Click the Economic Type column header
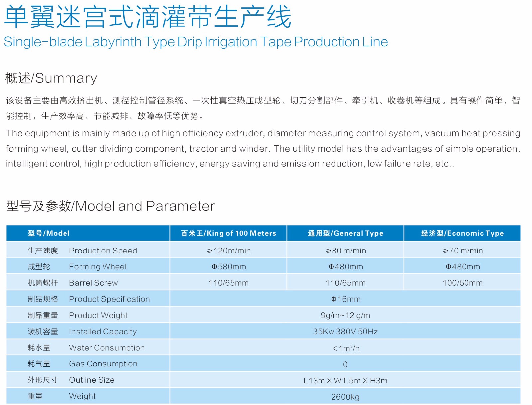Image resolution: width=532 pixels, height=405 pixels. 463,233
